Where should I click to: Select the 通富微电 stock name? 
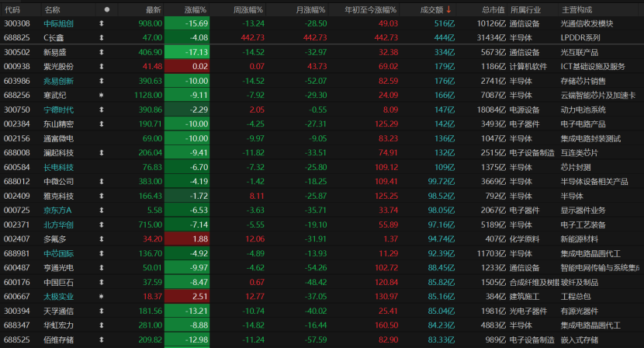[x=59, y=138]
